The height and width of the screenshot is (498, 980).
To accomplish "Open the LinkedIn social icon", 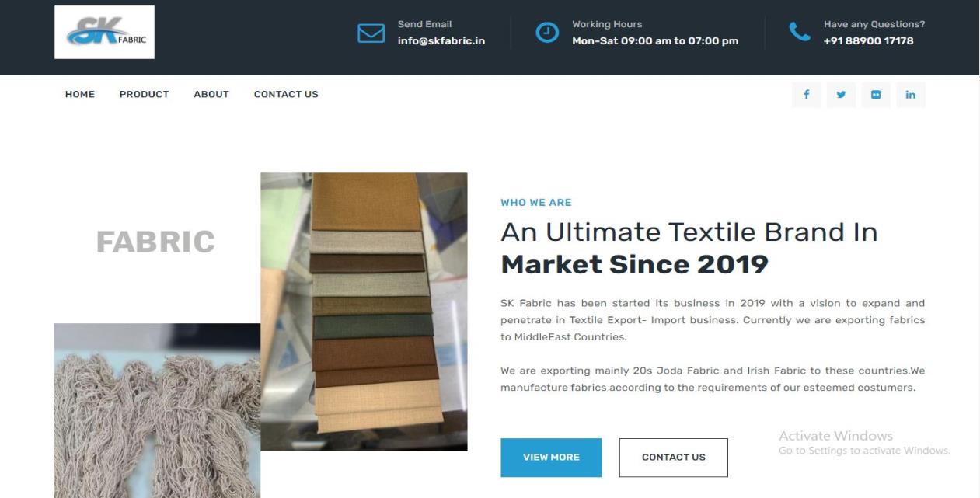I will coord(911,95).
